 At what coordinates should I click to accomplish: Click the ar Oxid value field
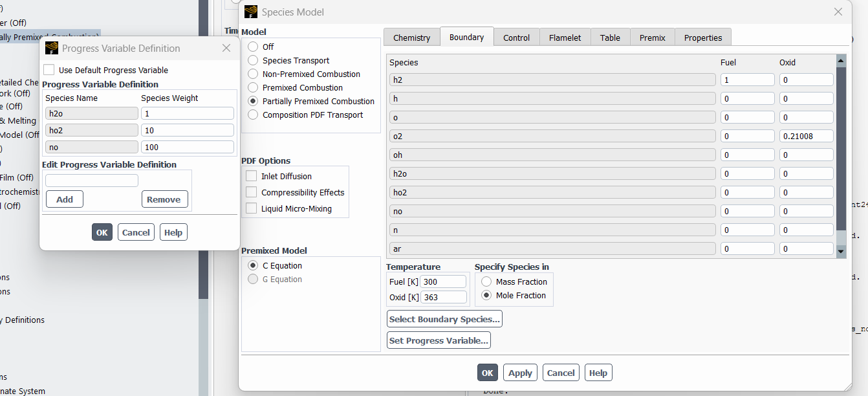pyautogui.click(x=807, y=248)
